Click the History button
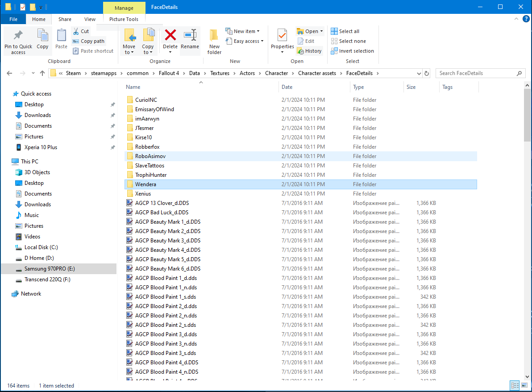This screenshot has height=392, width=532. (x=309, y=51)
